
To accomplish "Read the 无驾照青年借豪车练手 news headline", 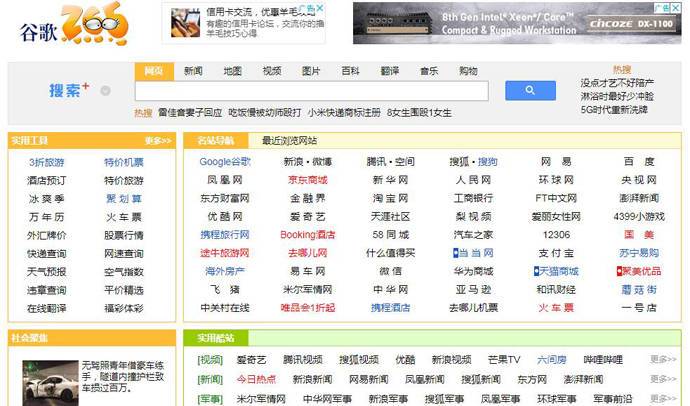I will click(123, 377).
